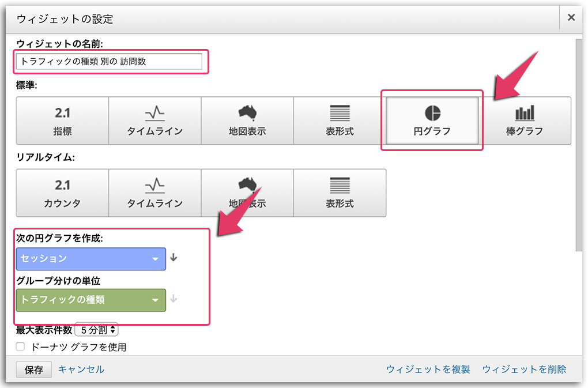Select the カウンタ icon under リアルタイム
This screenshot has height=388, width=588.
(62, 193)
